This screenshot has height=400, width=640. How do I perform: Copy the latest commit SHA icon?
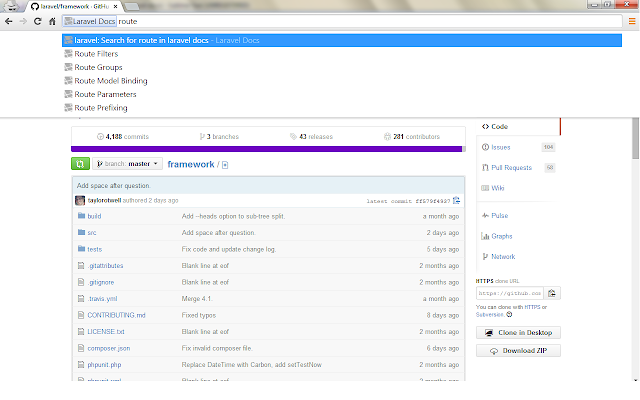[456, 200]
